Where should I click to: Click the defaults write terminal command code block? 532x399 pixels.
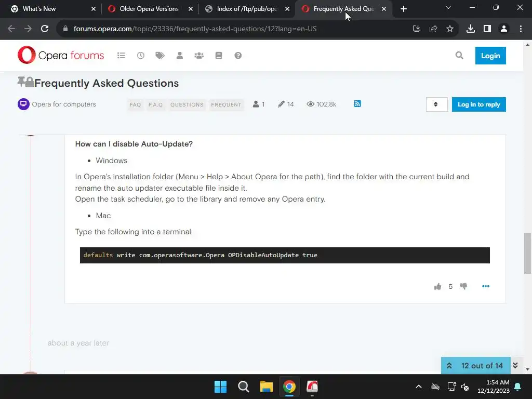[x=285, y=255]
